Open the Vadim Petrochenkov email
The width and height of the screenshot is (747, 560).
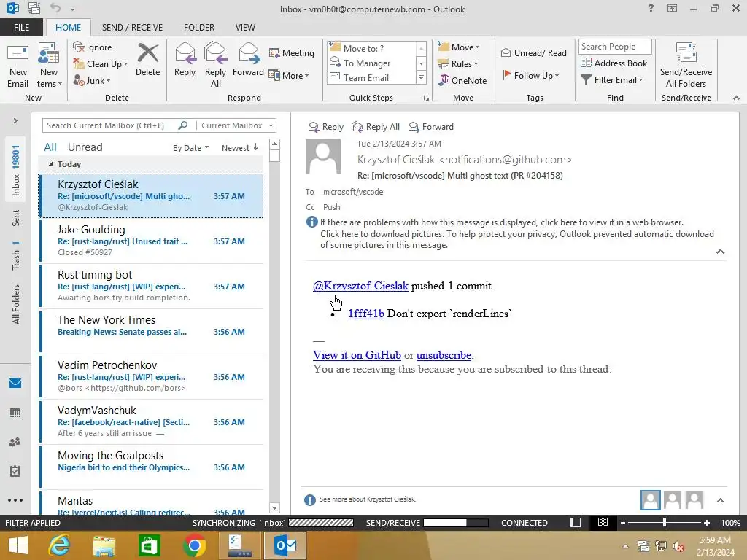pos(152,376)
